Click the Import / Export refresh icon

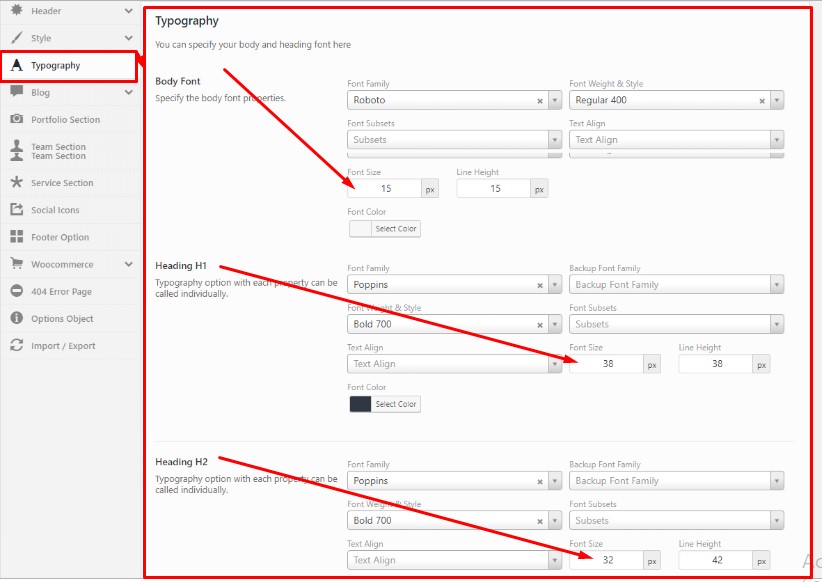(16, 345)
